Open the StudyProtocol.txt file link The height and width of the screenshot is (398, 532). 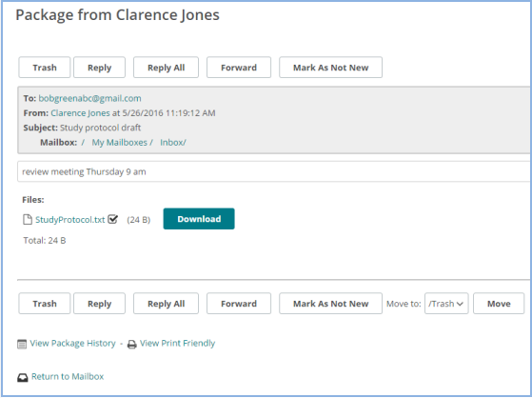(x=70, y=220)
